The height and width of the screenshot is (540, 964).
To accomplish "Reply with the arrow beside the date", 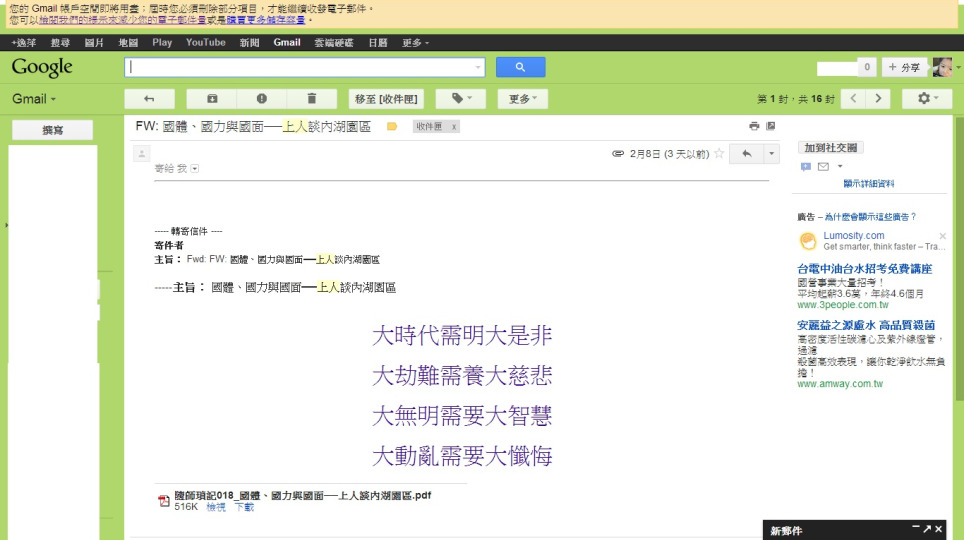I will pyautogui.click(x=746, y=154).
